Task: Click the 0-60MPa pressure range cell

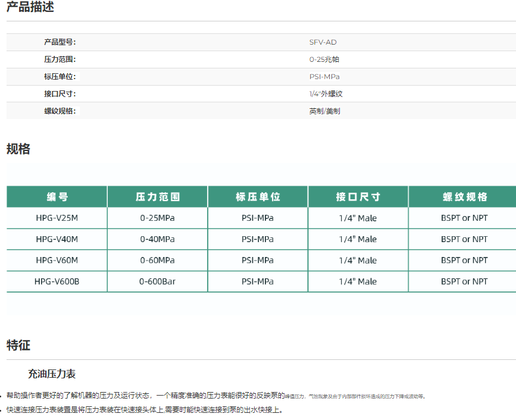Action: pos(158,261)
